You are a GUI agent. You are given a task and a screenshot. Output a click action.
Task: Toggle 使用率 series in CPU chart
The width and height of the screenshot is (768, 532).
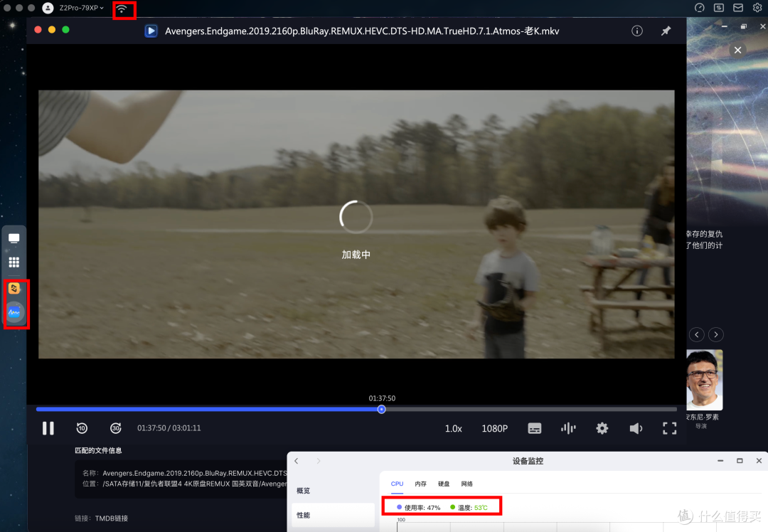(x=419, y=508)
